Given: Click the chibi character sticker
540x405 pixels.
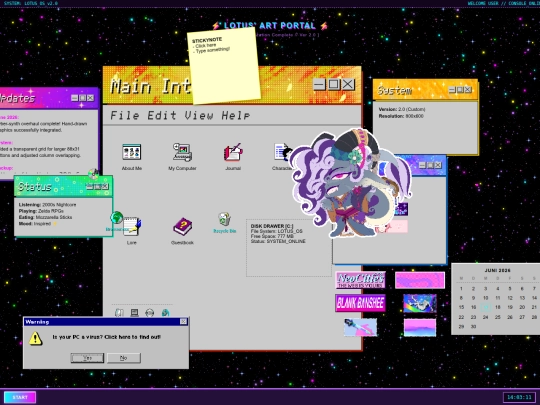Looking at the screenshot, I should pos(350,183).
